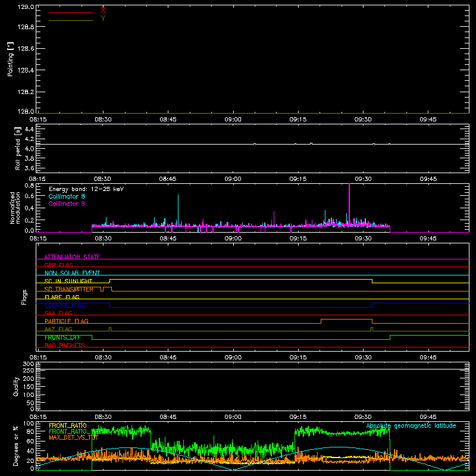Viewport: 476px width, 476px height.
Task: Select the cyan 'Collimator 8' legend entry
Action: tap(67, 196)
